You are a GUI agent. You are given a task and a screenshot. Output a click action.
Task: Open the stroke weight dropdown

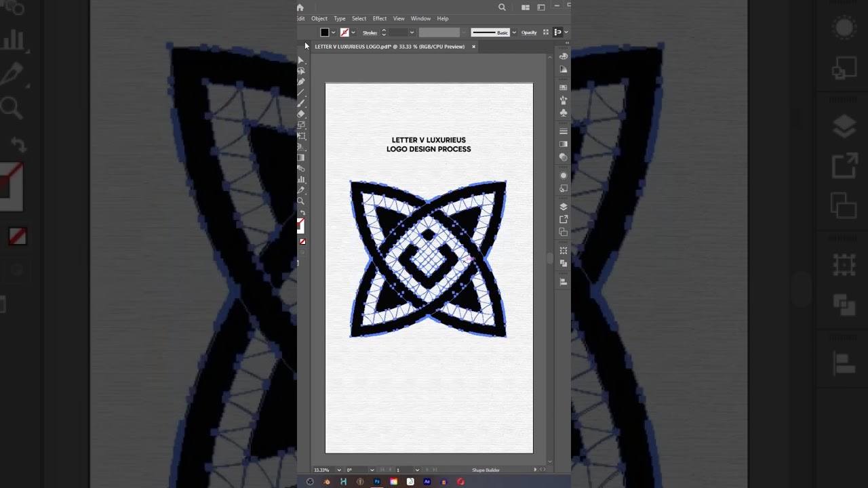tap(412, 33)
